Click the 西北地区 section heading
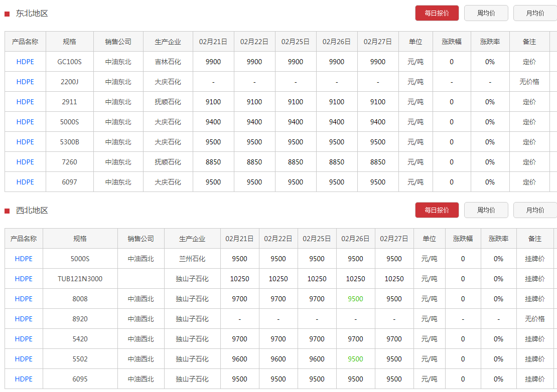The image size is (557, 392). (x=32, y=211)
